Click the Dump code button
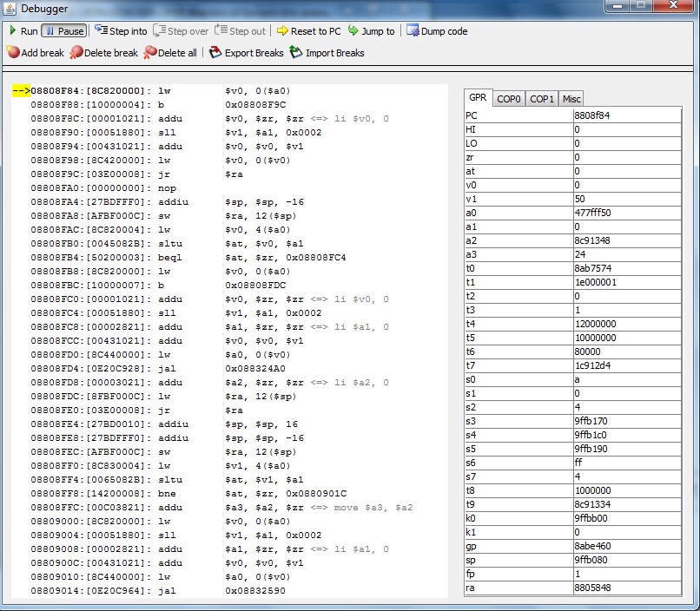Screen dimensions: 700x611 pyautogui.click(x=436, y=31)
